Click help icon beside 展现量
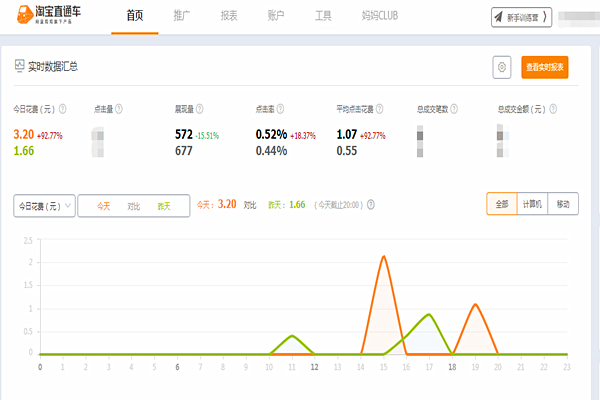 pyautogui.click(x=200, y=109)
